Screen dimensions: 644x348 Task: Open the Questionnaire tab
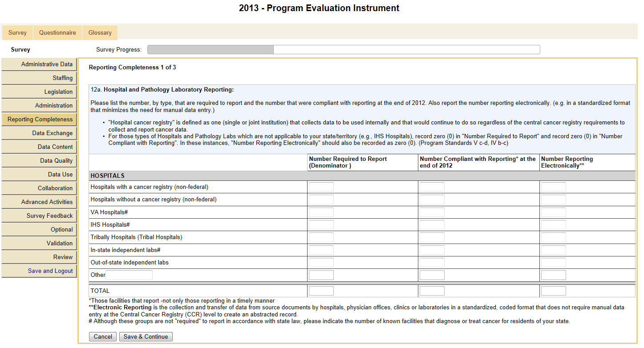pyautogui.click(x=57, y=33)
